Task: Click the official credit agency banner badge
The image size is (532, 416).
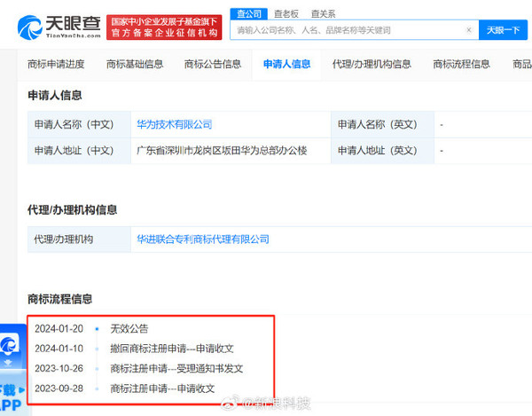Action: pyautogui.click(x=164, y=26)
